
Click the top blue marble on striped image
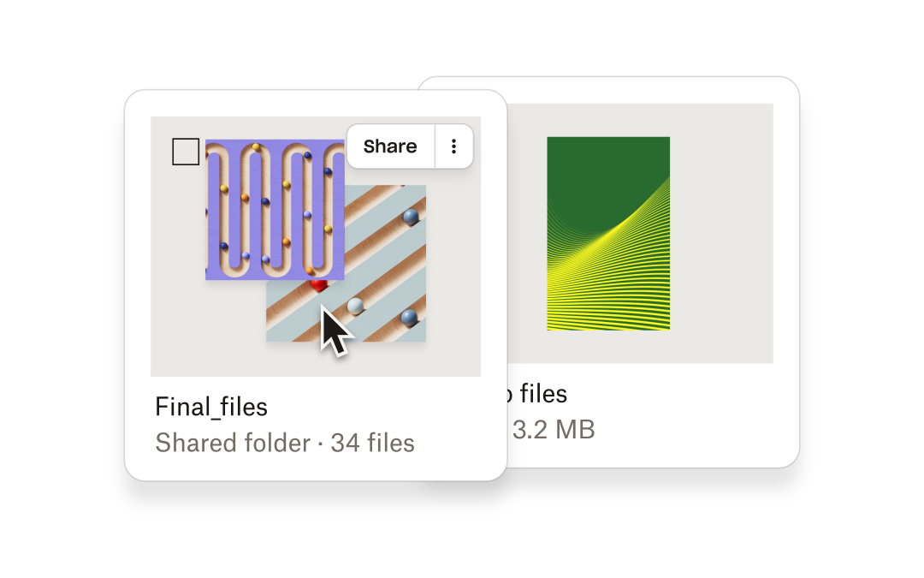click(411, 216)
